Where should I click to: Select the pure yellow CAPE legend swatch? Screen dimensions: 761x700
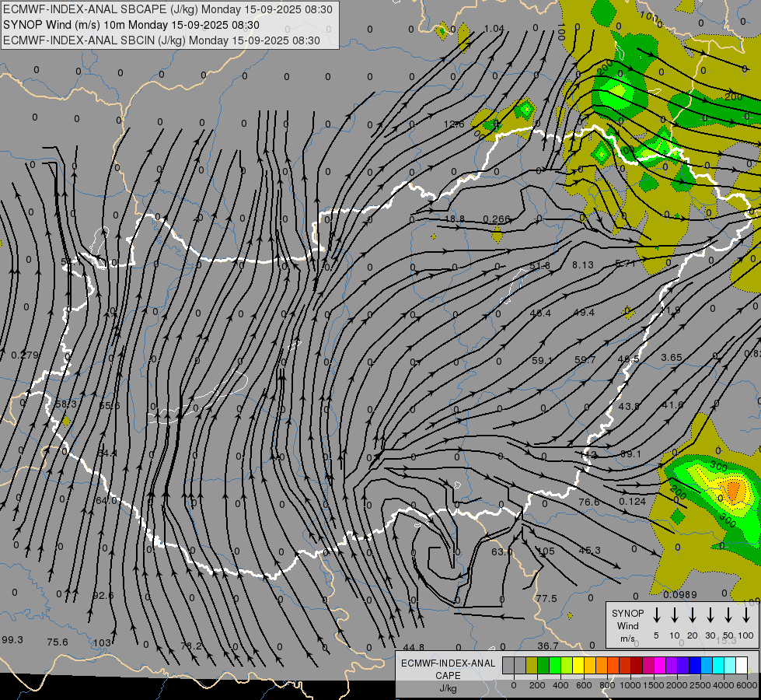(x=578, y=666)
